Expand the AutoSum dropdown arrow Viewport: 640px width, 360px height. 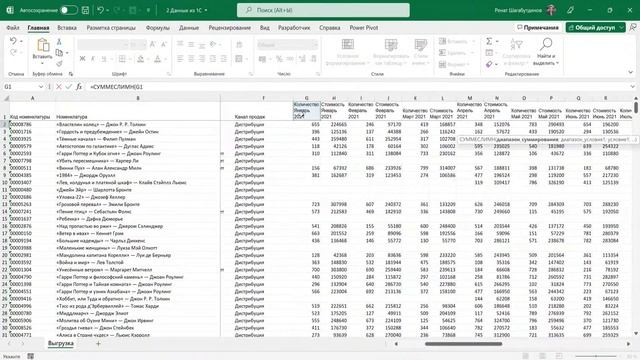tap(497, 41)
